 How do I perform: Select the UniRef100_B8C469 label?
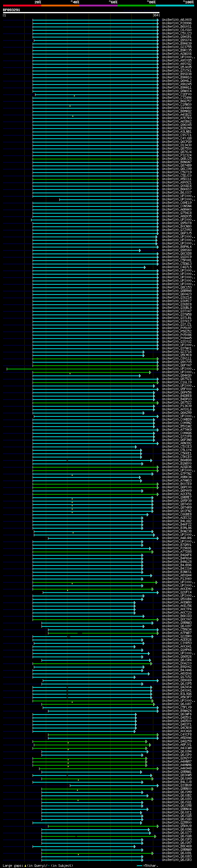tap(177, 846)
